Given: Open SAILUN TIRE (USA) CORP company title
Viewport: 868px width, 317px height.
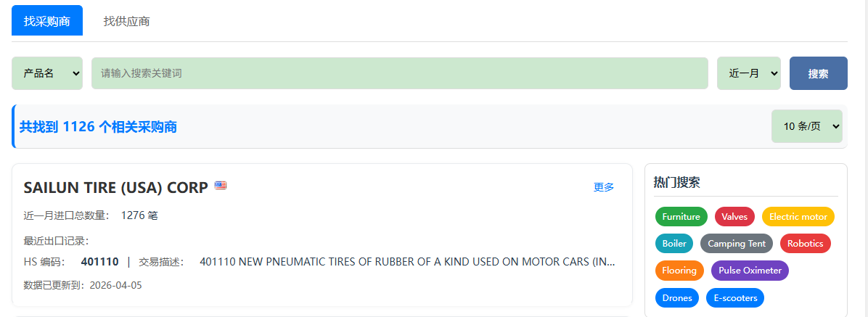Looking at the screenshot, I should (x=116, y=187).
